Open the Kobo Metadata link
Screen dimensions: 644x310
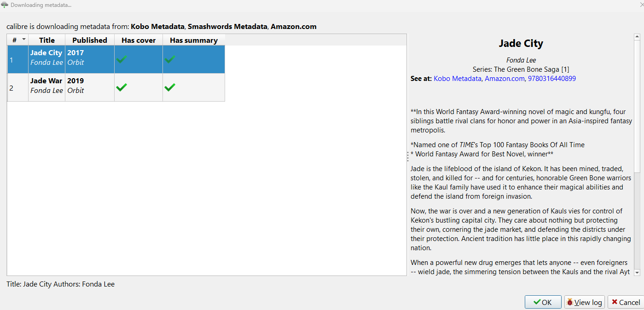pos(458,79)
